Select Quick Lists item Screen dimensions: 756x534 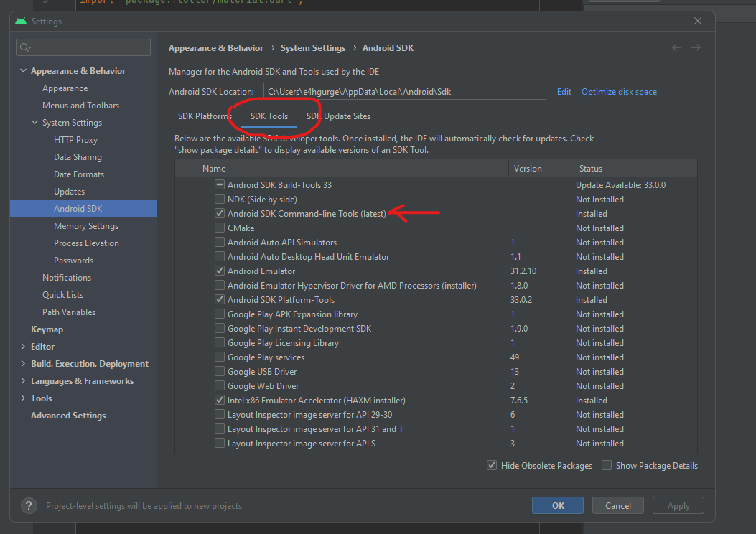[62, 295]
